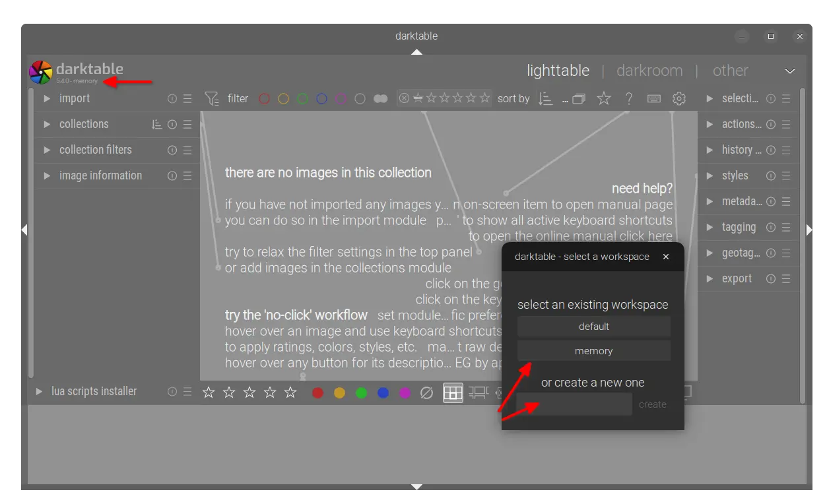Toggle the green color label filter
Screen dimensions: 827x504
302,99
